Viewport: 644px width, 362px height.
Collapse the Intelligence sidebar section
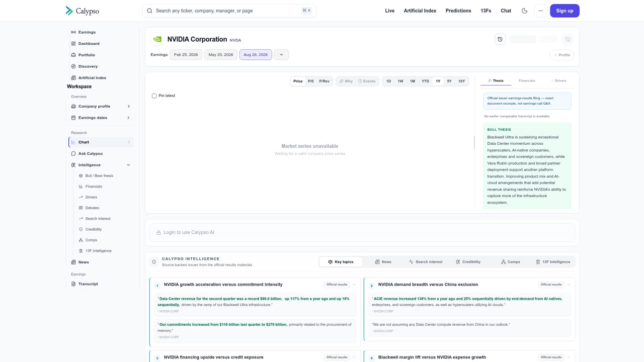tap(128, 165)
